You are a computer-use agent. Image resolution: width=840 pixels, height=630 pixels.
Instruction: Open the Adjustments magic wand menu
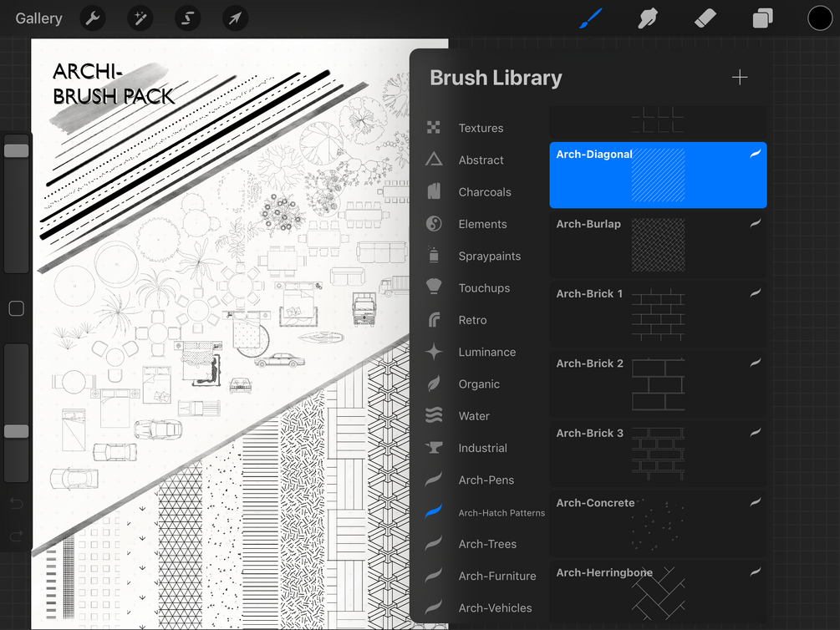click(140, 18)
